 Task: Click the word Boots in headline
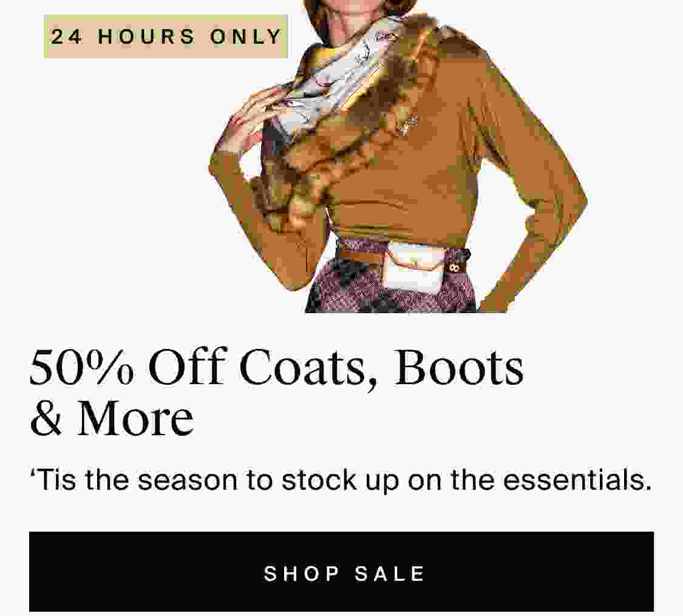(x=459, y=367)
